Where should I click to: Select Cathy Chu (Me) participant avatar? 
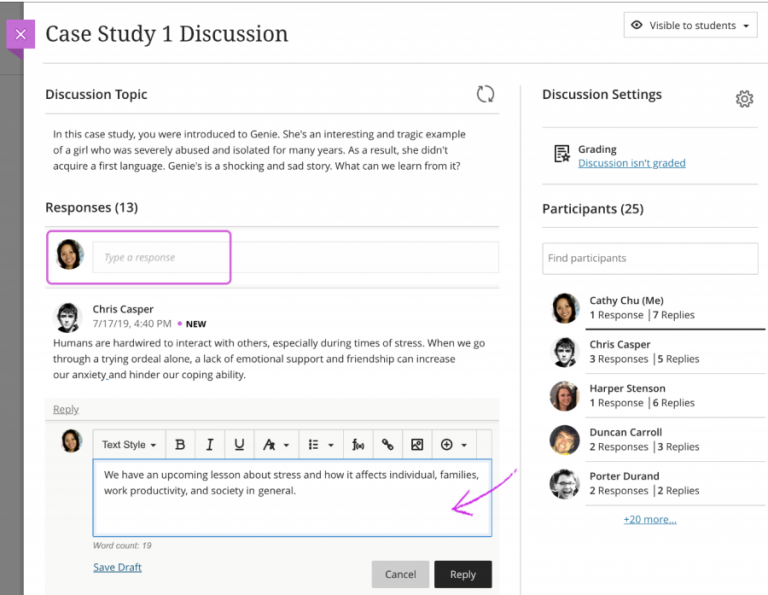(x=564, y=308)
